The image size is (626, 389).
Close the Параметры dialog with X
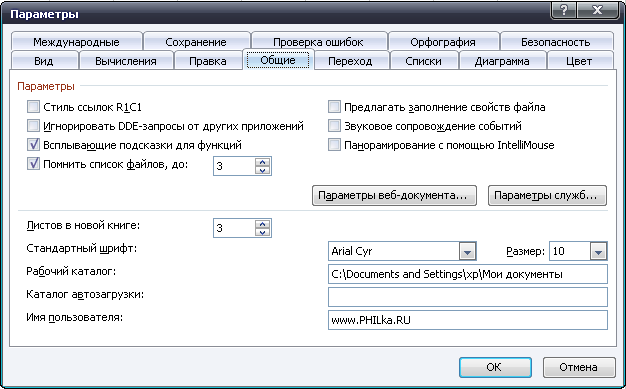[598, 10]
